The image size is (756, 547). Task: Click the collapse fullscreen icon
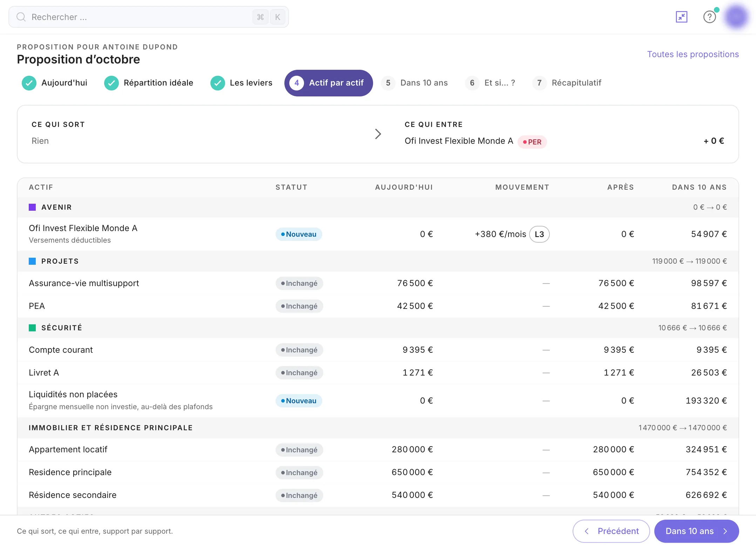(681, 17)
